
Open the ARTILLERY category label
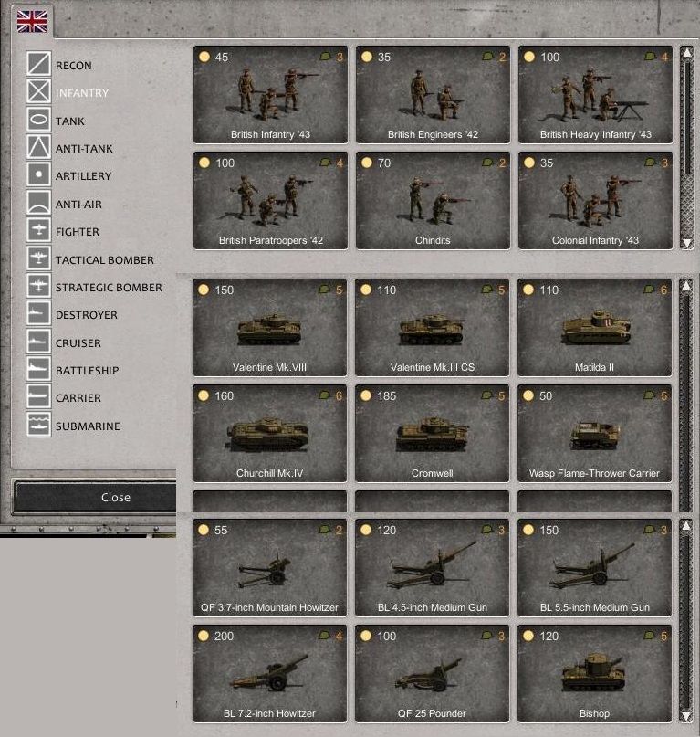point(84,176)
